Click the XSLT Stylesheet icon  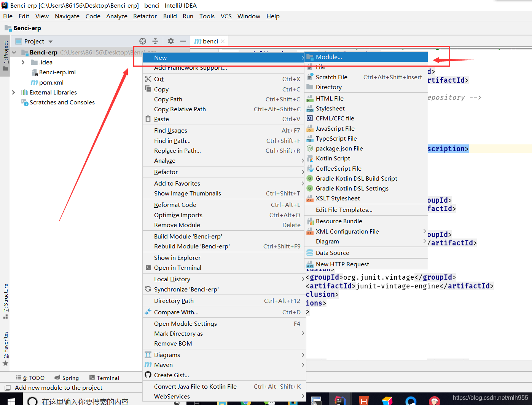310,198
